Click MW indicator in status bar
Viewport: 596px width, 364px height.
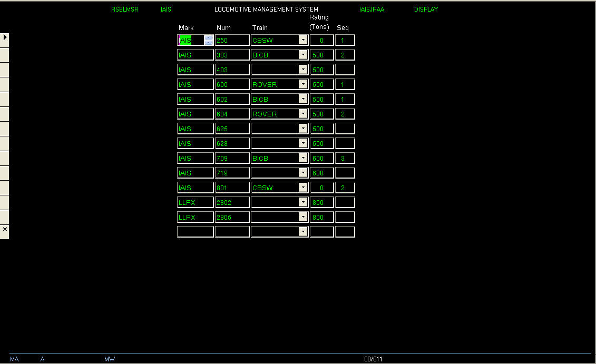[x=110, y=359]
